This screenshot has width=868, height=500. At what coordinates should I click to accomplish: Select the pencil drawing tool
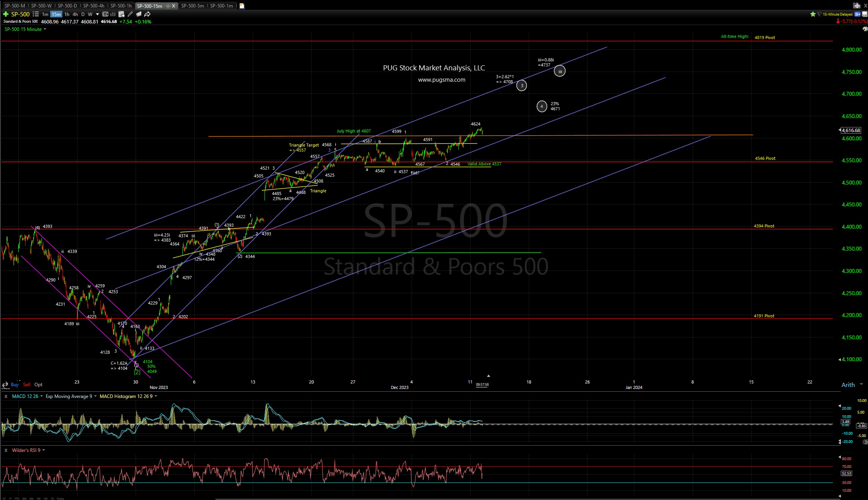tap(130, 14)
